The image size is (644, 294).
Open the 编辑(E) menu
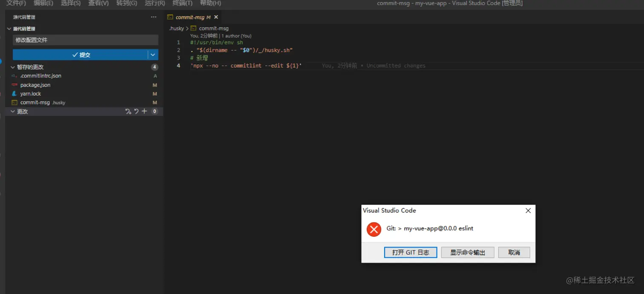pyautogui.click(x=43, y=3)
